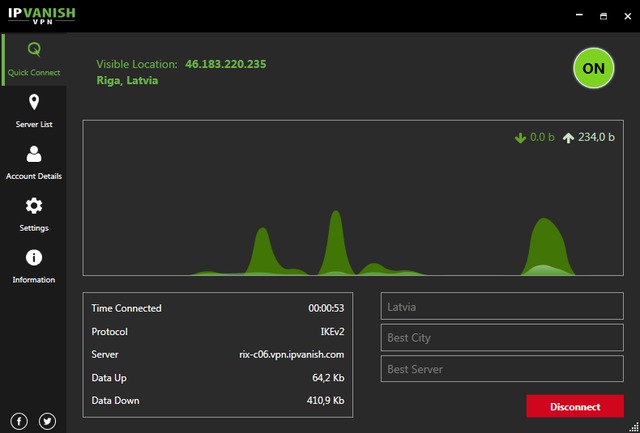Image resolution: width=640 pixels, height=433 pixels.
Task: Toggle the green ON connection switch
Action: coord(593,69)
